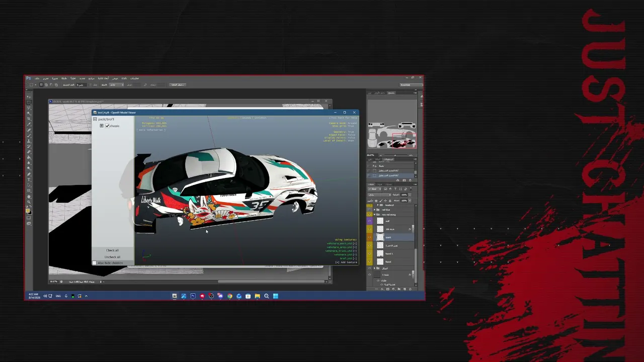Hide the Round layer
The image size is (644, 362).
click(370, 261)
